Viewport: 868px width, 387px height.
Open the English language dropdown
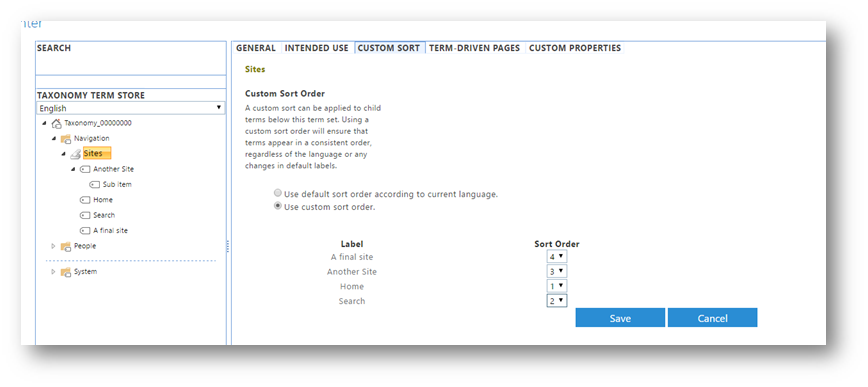coord(131,108)
